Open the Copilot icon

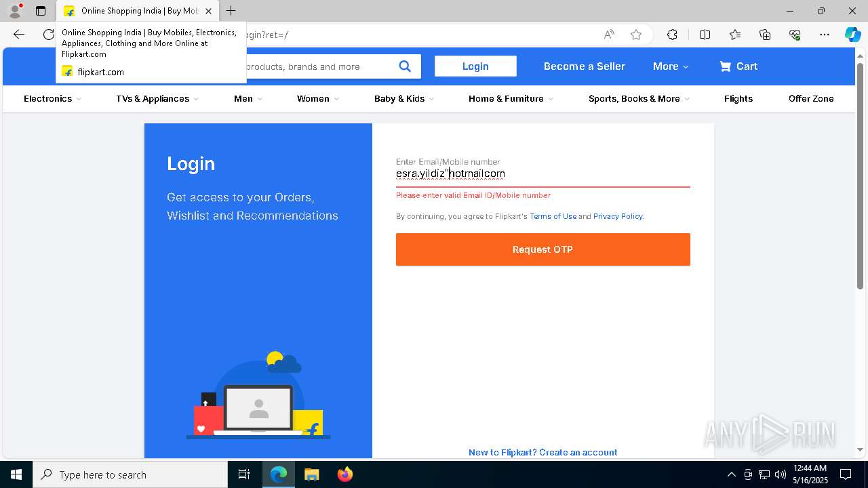(x=852, y=35)
